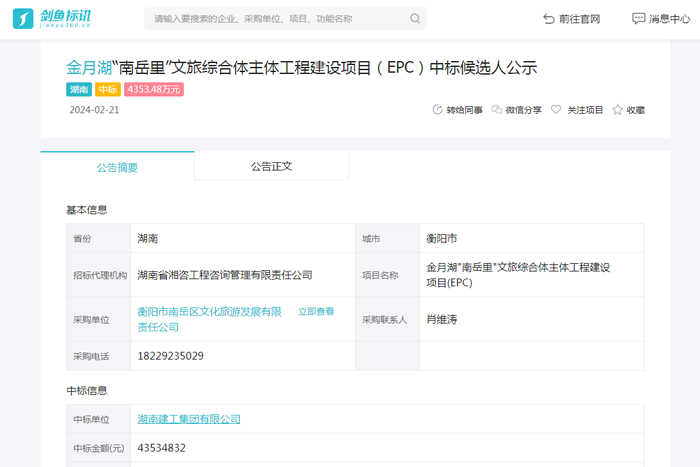Click 消息中心 text label
Screen dimensions: 700x467
pyautogui.click(x=670, y=19)
